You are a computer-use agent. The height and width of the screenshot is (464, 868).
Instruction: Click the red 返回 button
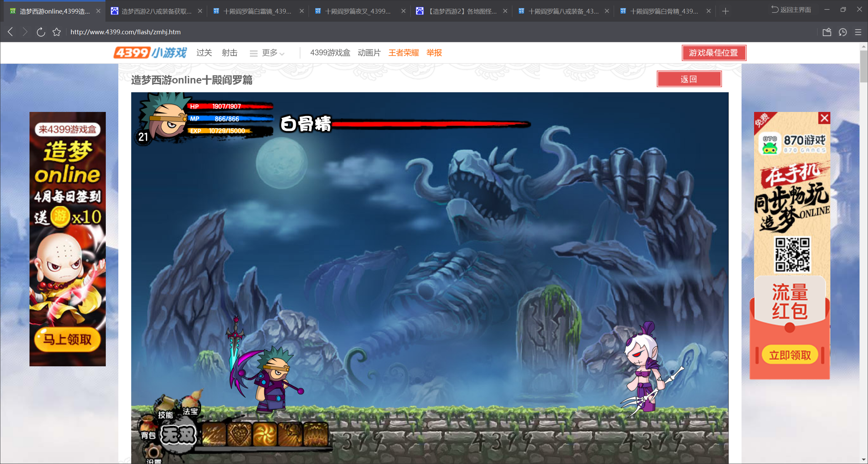(689, 79)
